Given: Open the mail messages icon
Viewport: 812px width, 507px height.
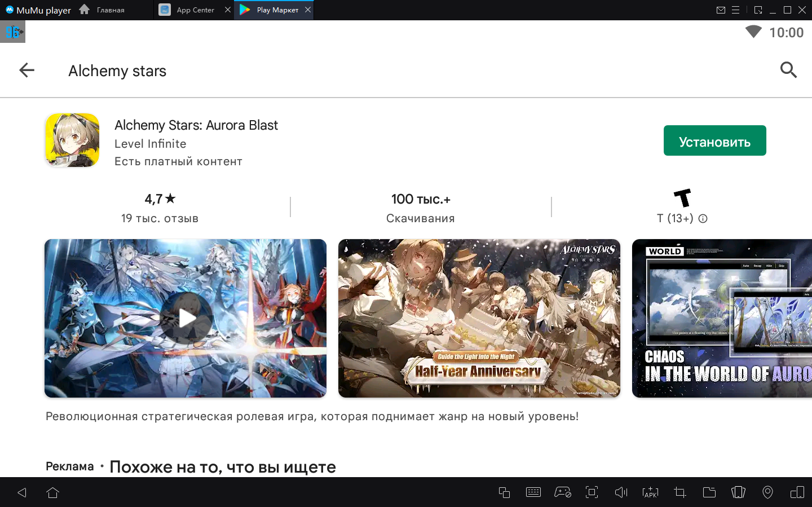Looking at the screenshot, I should click(x=721, y=10).
